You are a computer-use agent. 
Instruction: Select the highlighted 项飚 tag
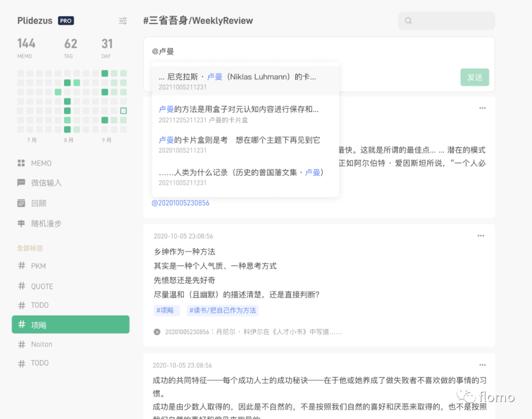click(x=70, y=324)
